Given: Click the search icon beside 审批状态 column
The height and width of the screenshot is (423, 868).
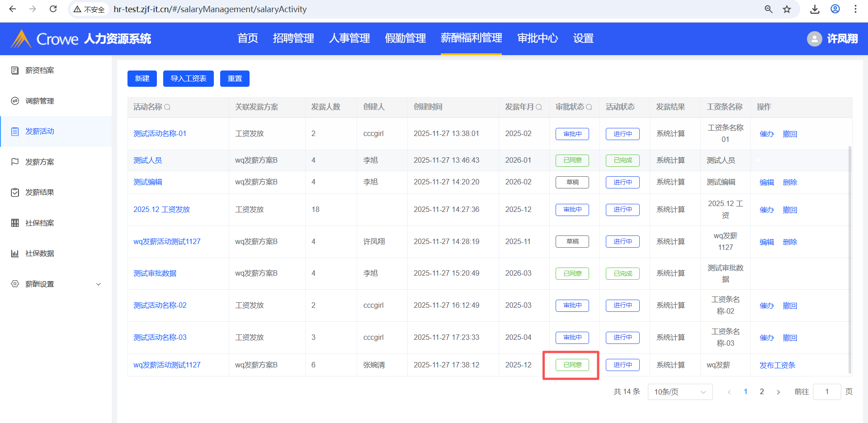Looking at the screenshot, I should pyautogui.click(x=589, y=107).
